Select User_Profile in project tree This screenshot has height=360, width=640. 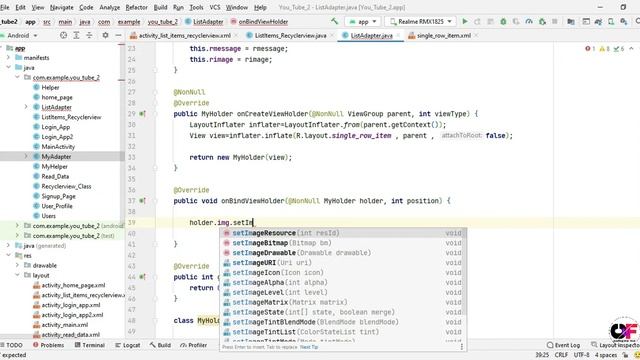tap(57, 206)
